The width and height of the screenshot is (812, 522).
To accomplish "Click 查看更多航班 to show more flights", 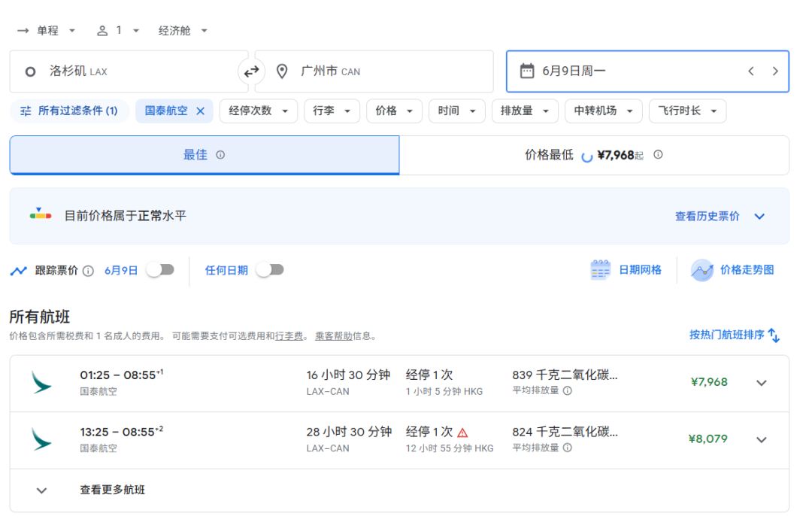I will (x=112, y=490).
